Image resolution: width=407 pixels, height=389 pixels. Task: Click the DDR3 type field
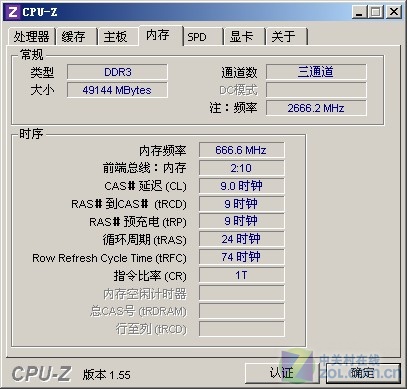[x=117, y=72]
